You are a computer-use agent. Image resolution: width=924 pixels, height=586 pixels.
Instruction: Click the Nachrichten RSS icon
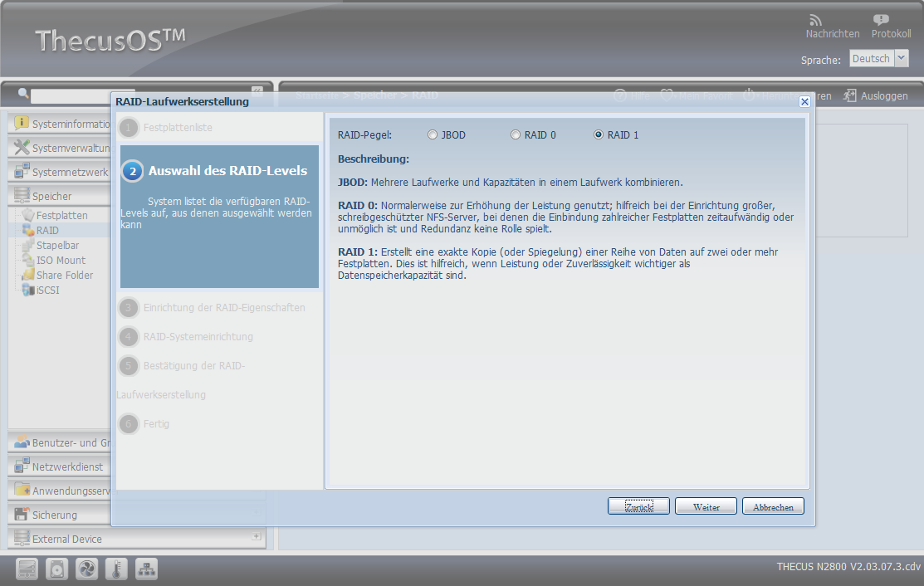[815, 20]
